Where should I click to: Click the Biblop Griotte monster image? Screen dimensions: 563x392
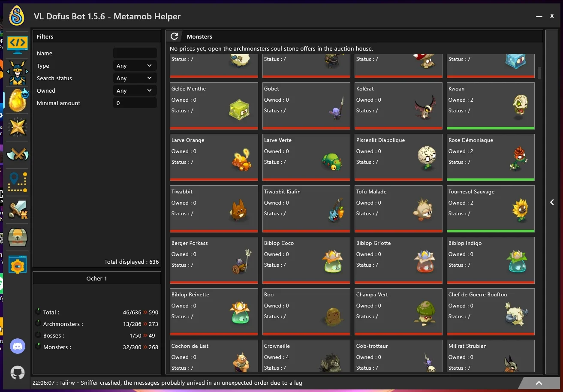[x=425, y=262]
